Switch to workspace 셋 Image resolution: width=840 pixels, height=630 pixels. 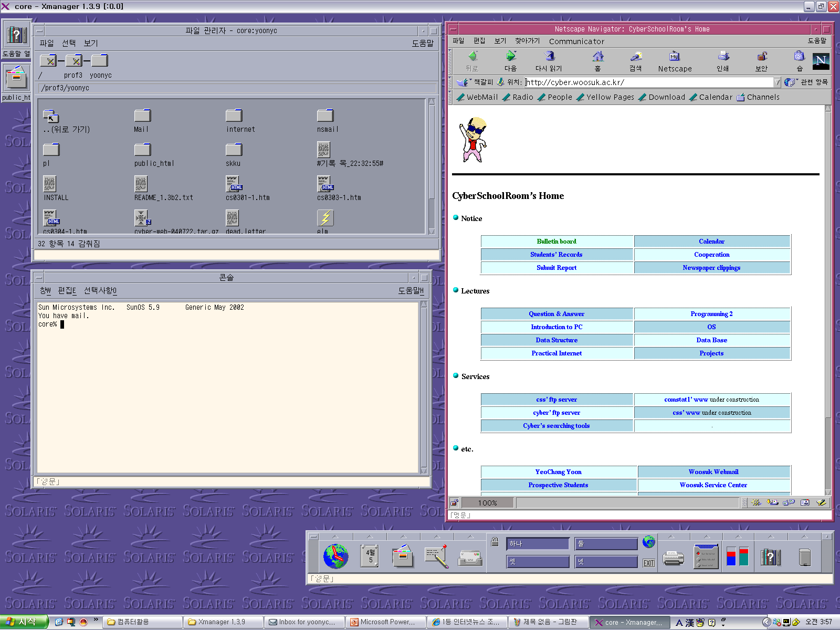click(x=538, y=562)
